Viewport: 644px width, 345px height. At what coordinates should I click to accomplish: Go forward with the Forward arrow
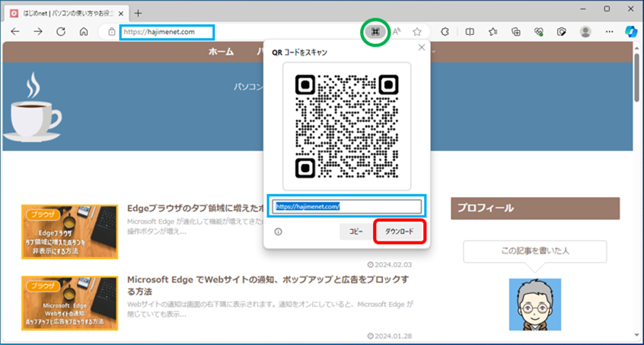(x=38, y=32)
